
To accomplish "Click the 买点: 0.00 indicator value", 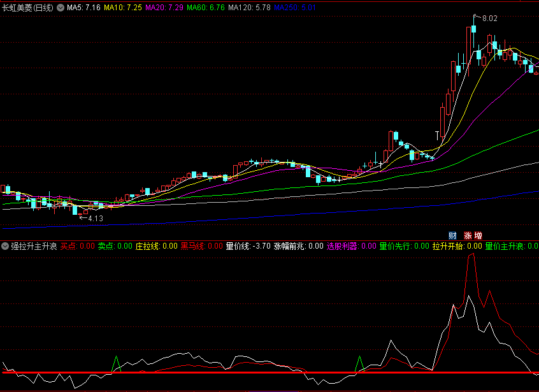I will [x=77, y=246].
